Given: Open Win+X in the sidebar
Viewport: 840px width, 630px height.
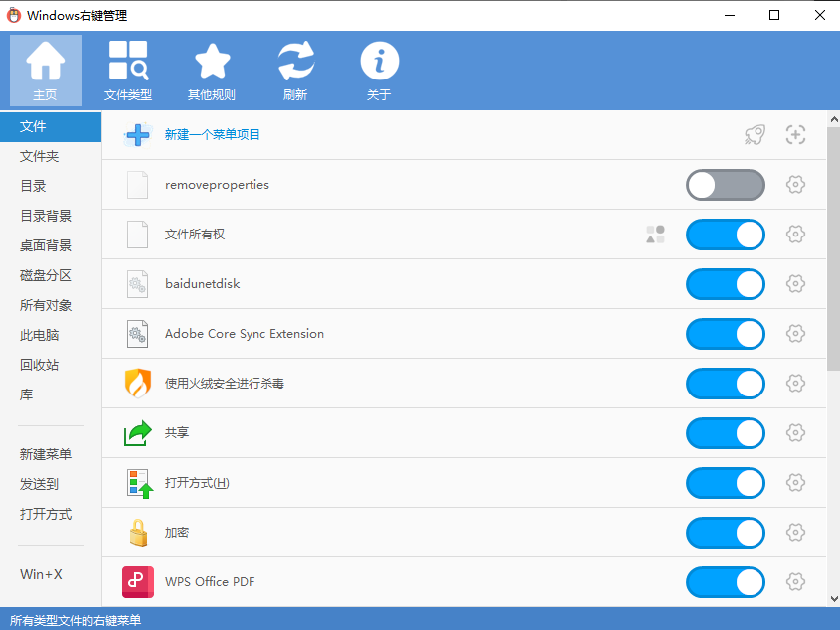Looking at the screenshot, I should [51, 574].
